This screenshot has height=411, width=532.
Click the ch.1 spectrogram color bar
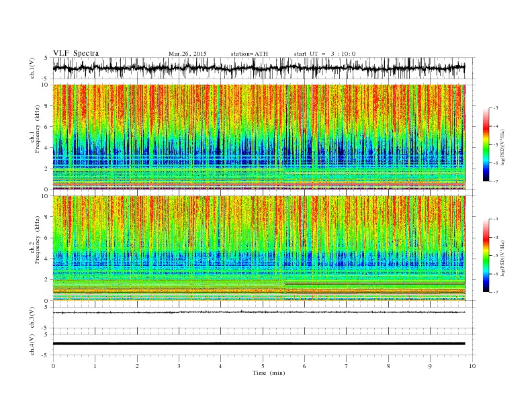[x=486, y=144]
